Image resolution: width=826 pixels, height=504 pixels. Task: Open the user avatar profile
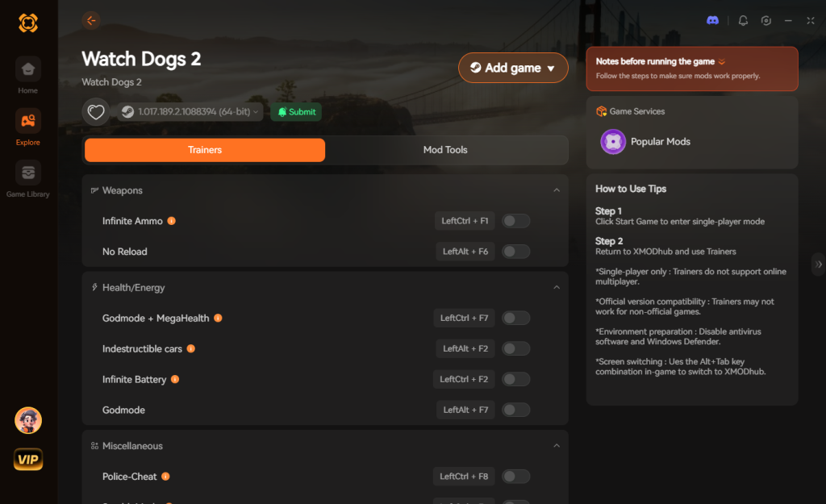coord(28,420)
